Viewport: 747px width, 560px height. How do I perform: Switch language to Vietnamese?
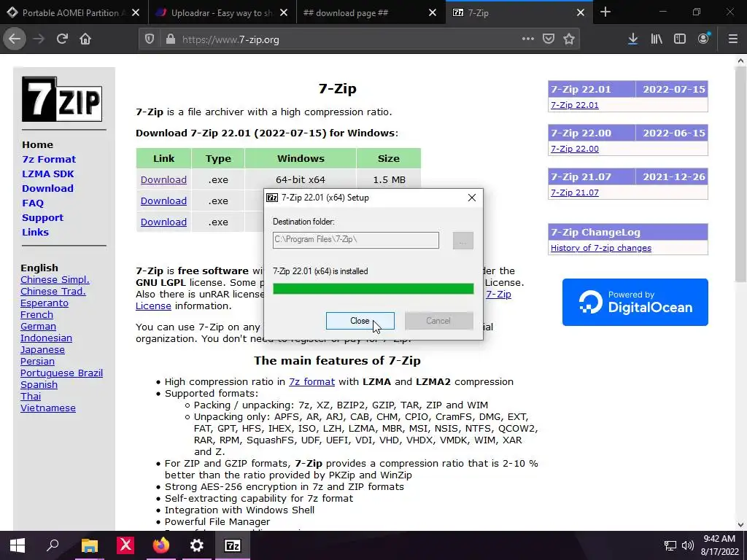(48, 408)
